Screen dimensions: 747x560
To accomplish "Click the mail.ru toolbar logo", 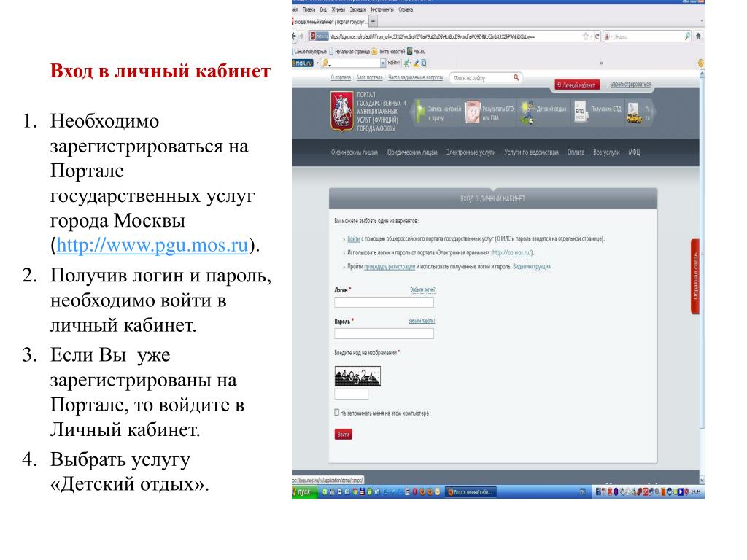I will coord(303,63).
